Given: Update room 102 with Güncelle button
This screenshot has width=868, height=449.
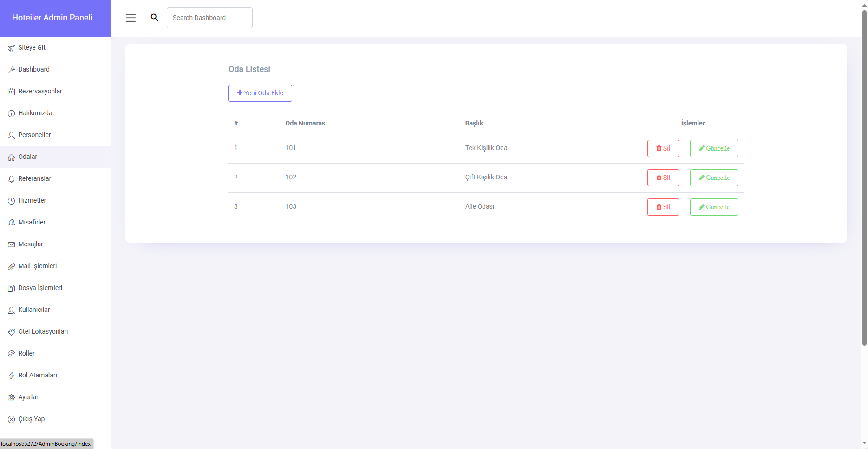Looking at the screenshot, I should [714, 178].
